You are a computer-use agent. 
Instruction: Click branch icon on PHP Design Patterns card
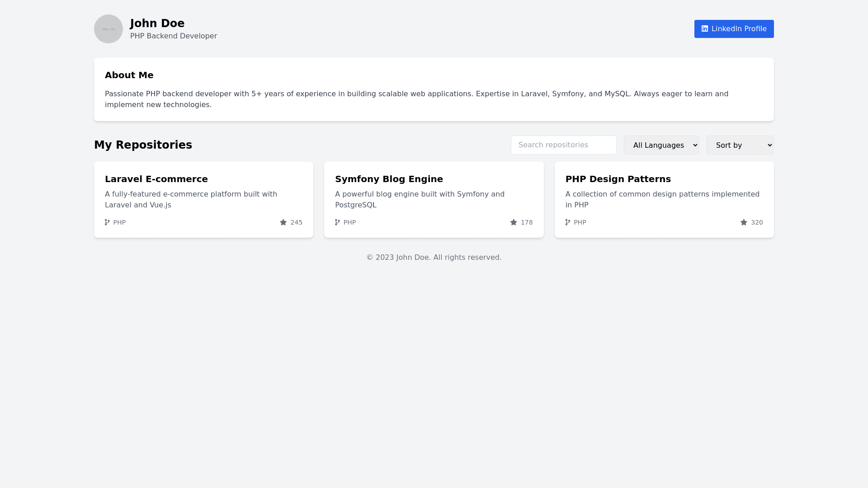pyautogui.click(x=568, y=222)
